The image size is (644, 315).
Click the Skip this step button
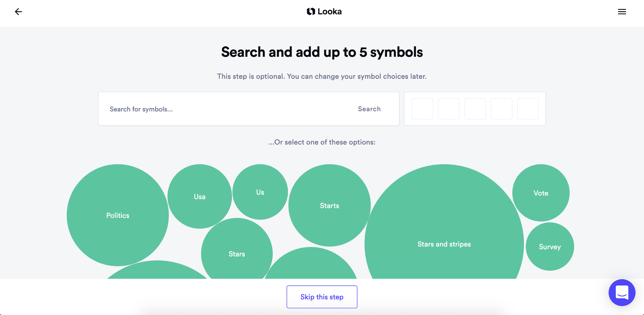322,296
